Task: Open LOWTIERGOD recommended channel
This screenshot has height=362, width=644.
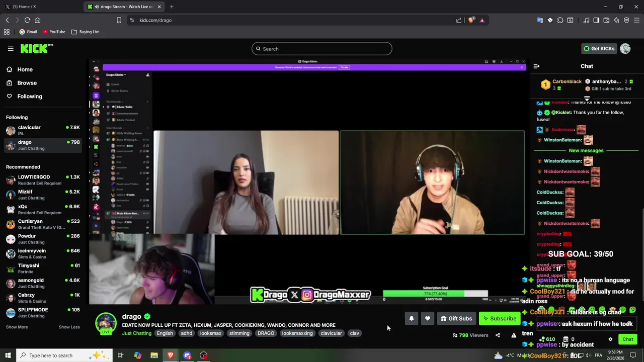Action: pyautogui.click(x=43, y=180)
